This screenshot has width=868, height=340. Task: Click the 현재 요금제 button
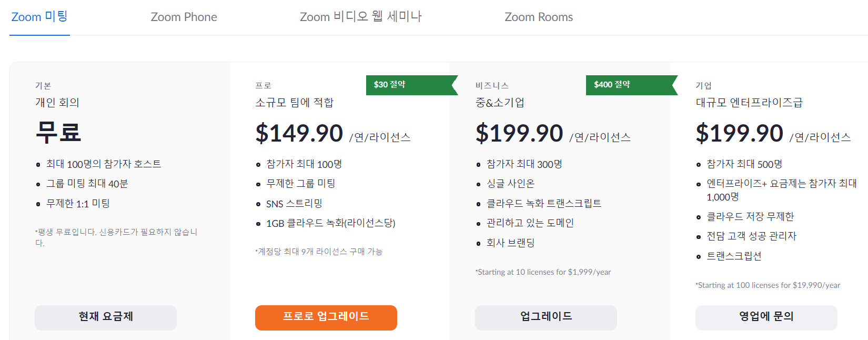pyautogui.click(x=106, y=317)
